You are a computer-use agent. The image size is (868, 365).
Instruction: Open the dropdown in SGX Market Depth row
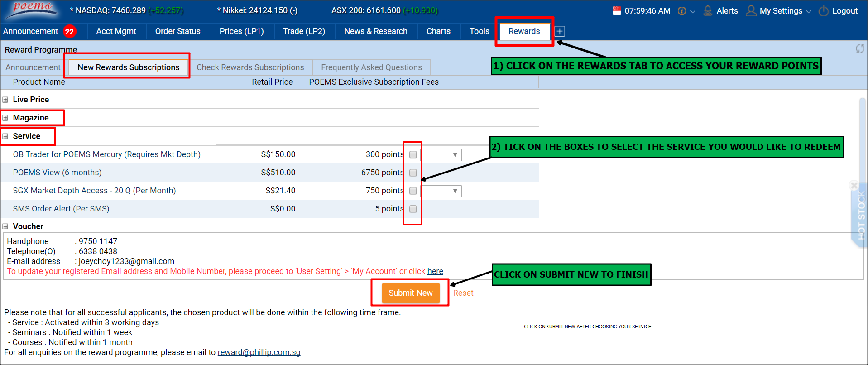[441, 191]
